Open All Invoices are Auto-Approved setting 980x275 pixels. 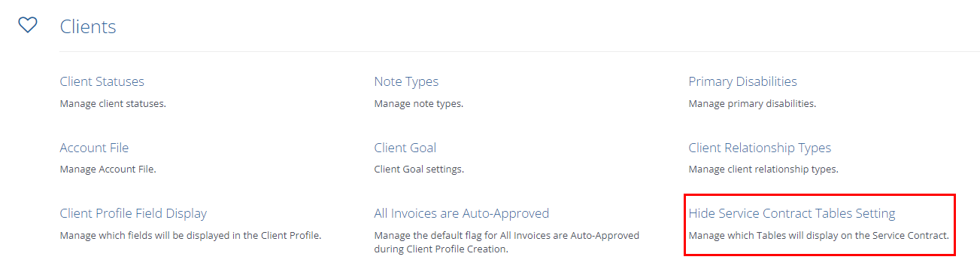click(462, 213)
